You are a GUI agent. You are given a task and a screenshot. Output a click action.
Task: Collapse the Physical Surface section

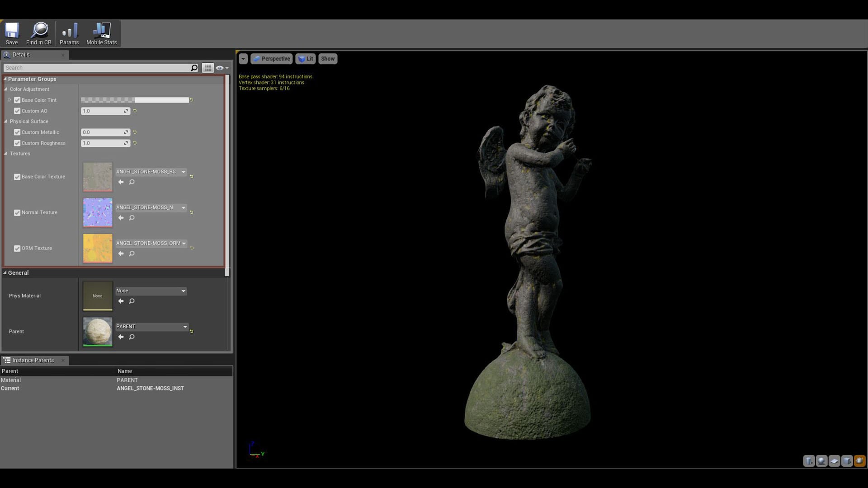(x=5, y=121)
